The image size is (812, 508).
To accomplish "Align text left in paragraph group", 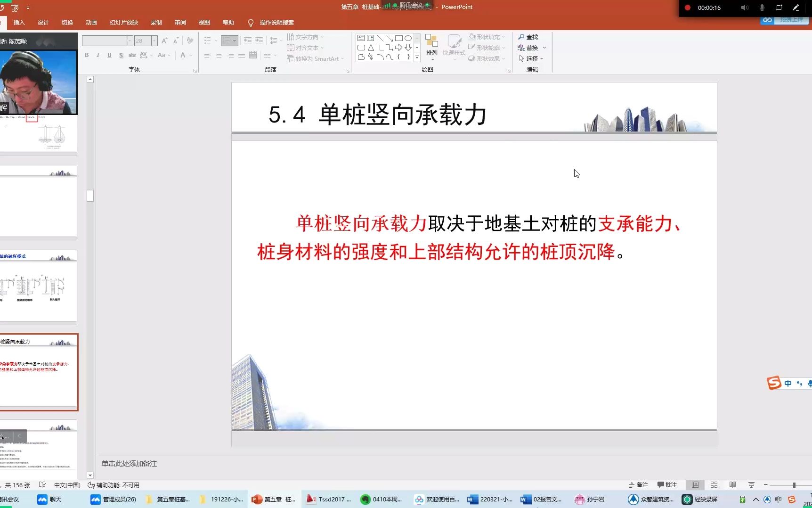I will tap(207, 55).
